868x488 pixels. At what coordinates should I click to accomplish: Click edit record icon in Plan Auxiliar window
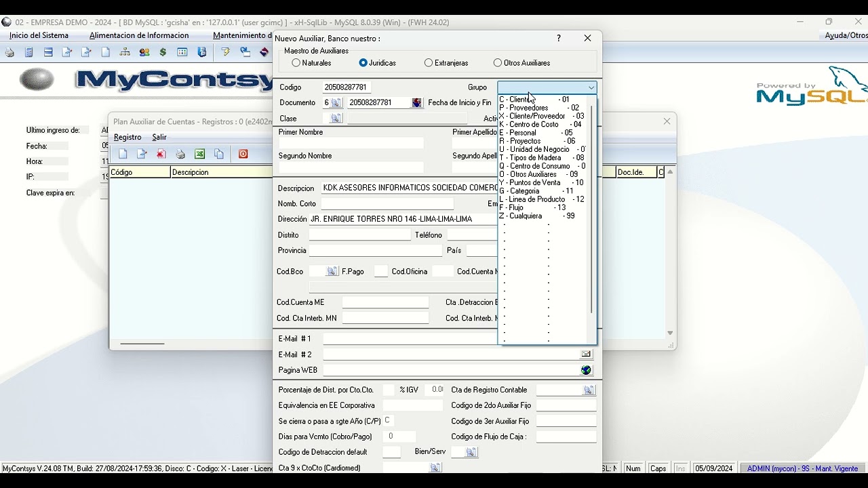(x=142, y=154)
